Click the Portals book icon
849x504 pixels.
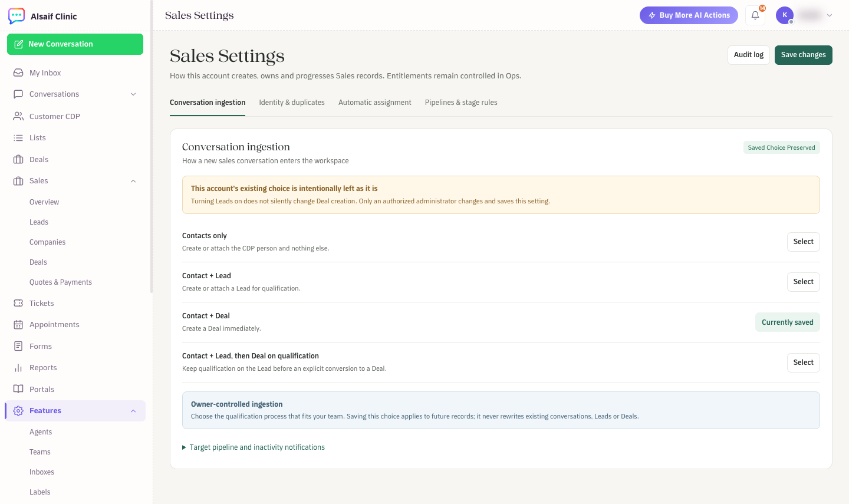point(18,389)
